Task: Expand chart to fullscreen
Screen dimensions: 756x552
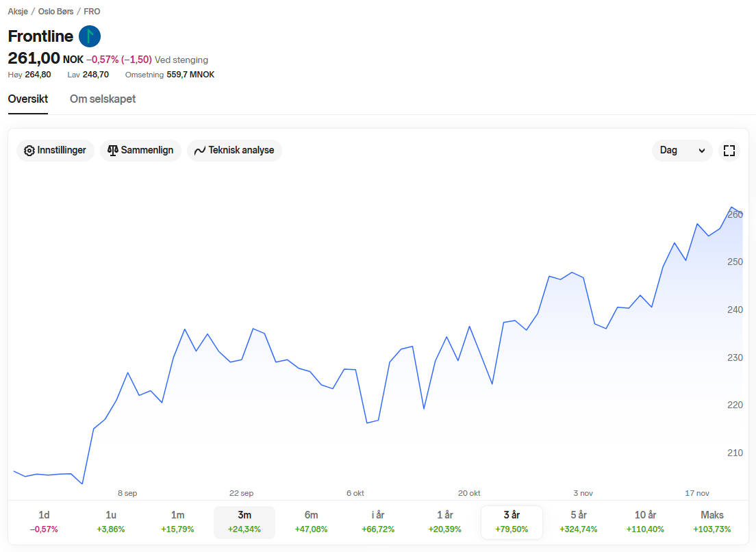Action: 729,151
